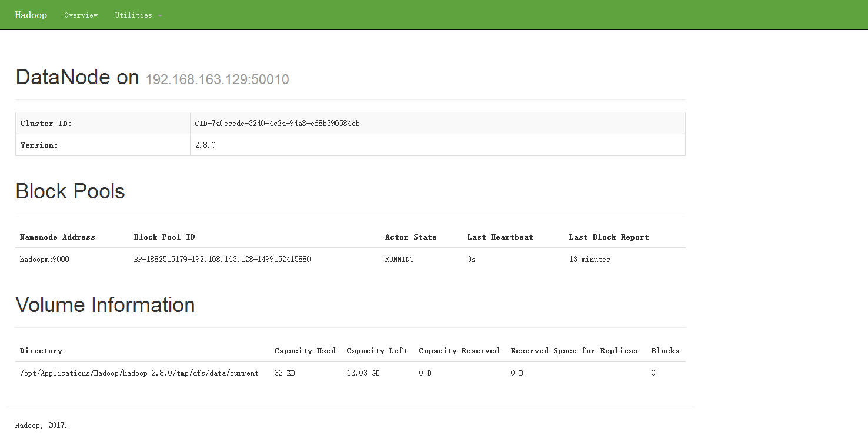The width and height of the screenshot is (868, 448).
Task: Click the Capacity Left column header
Action: pyautogui.click(x=378, y=351)
